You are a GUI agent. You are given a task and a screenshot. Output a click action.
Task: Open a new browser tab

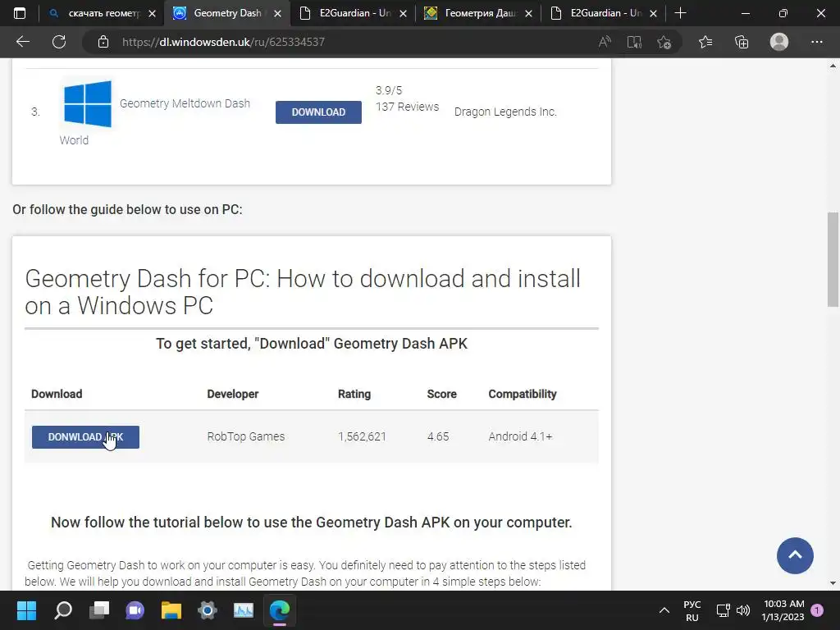tap(680, 13)
